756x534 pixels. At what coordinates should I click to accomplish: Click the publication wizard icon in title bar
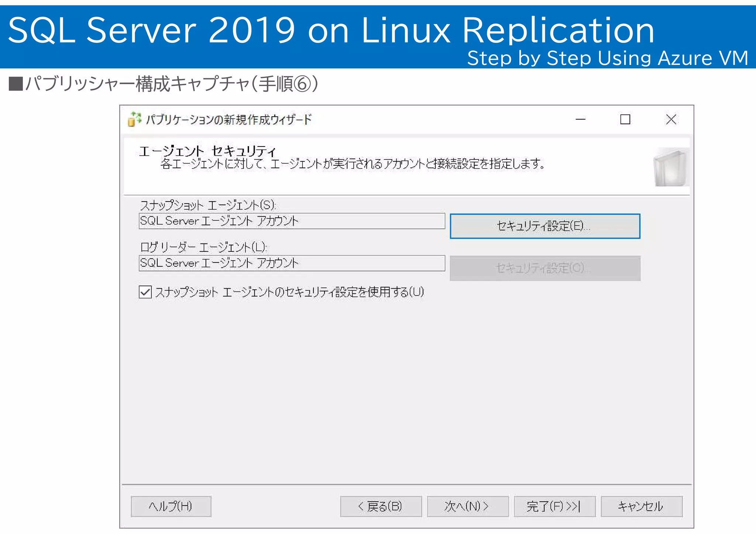click(134, 119)
